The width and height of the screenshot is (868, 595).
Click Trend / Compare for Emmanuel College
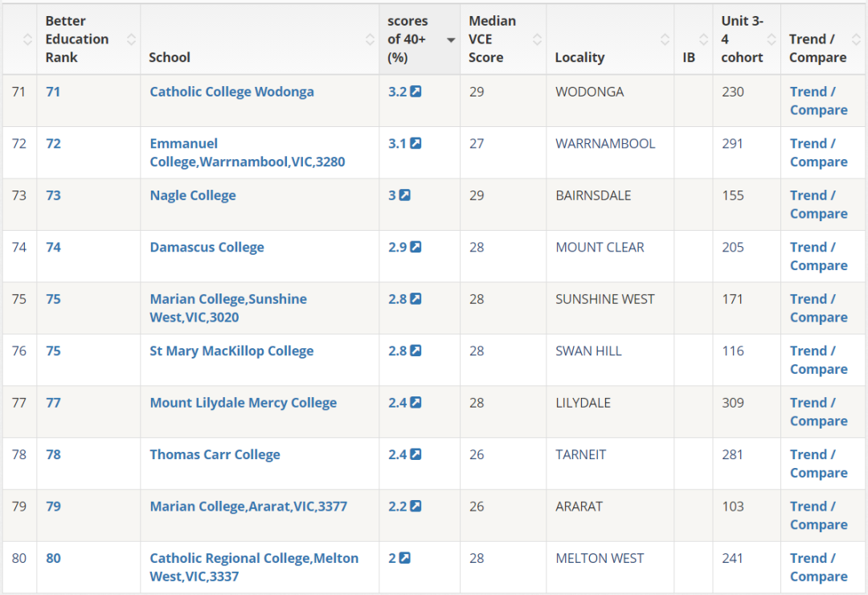click(818, 152)
